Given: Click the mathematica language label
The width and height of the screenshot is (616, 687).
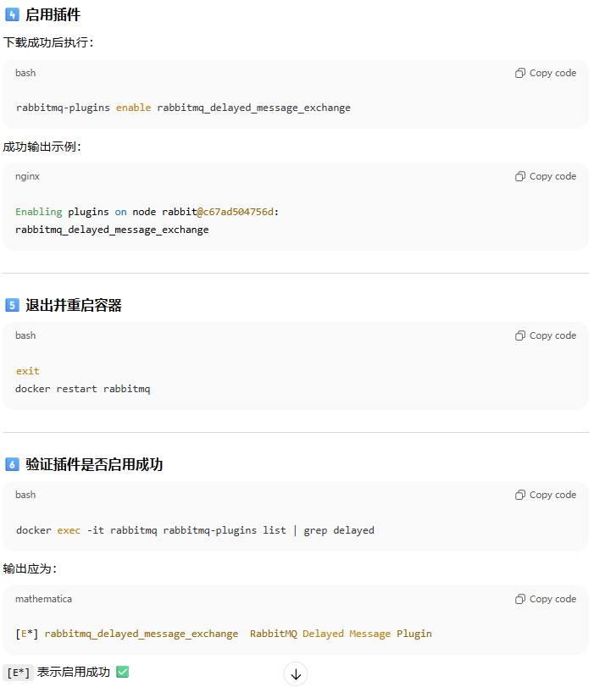Looking at the screenshot, I should 43,599.
